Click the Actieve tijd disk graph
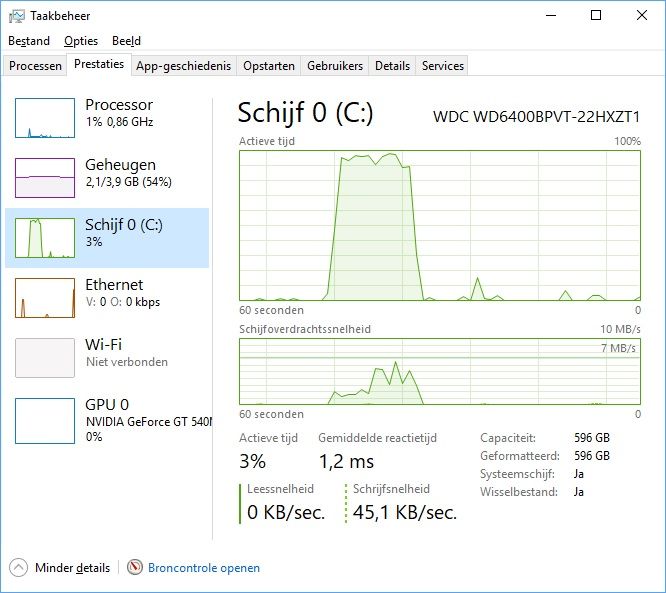This screenshot has height=593, width=666. coord(440,226)
